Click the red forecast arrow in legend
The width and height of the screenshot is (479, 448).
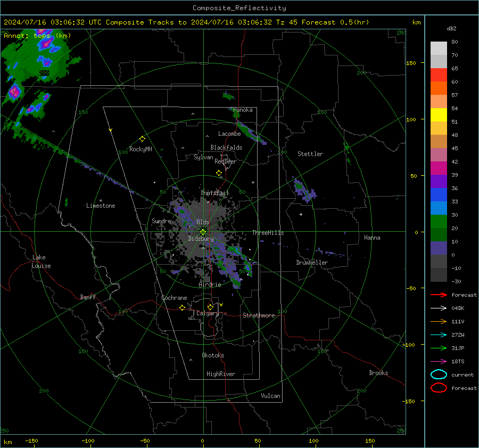click(439, 295)
